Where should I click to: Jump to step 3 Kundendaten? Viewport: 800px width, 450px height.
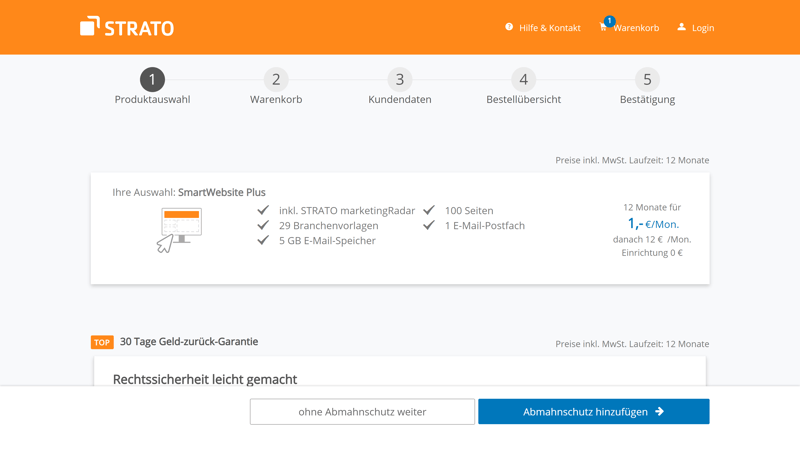(400, 80)
